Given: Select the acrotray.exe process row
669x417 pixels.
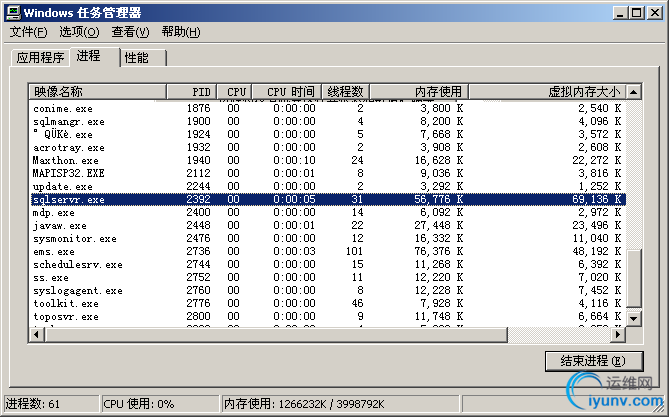Looking at the screenshot, I should pyautogui.click(x=328, y=148).
